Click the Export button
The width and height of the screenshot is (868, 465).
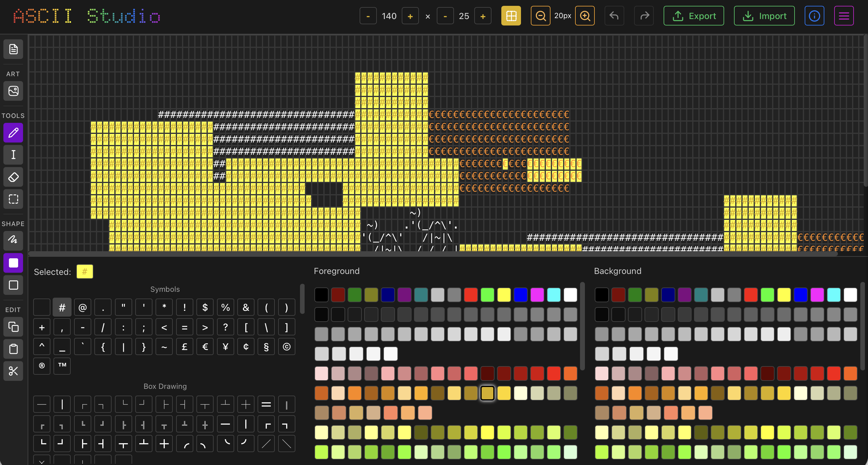click(x=693, y=16)
